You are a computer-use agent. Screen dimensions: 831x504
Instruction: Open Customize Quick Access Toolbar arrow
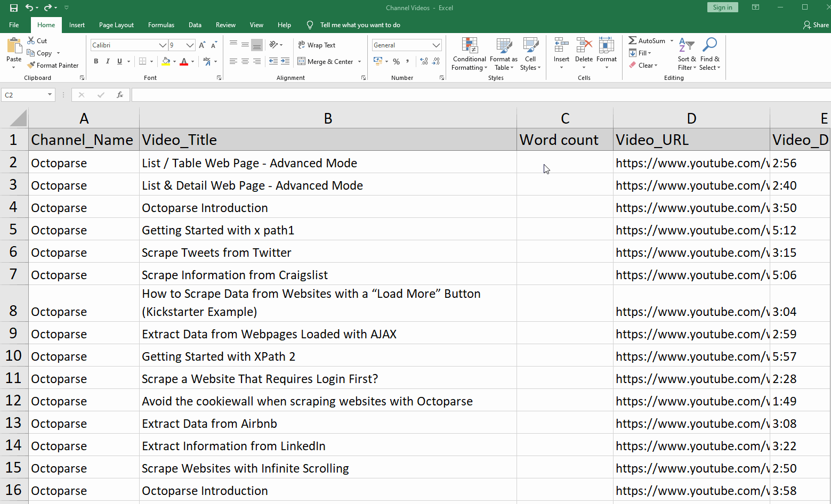[67, 7]
